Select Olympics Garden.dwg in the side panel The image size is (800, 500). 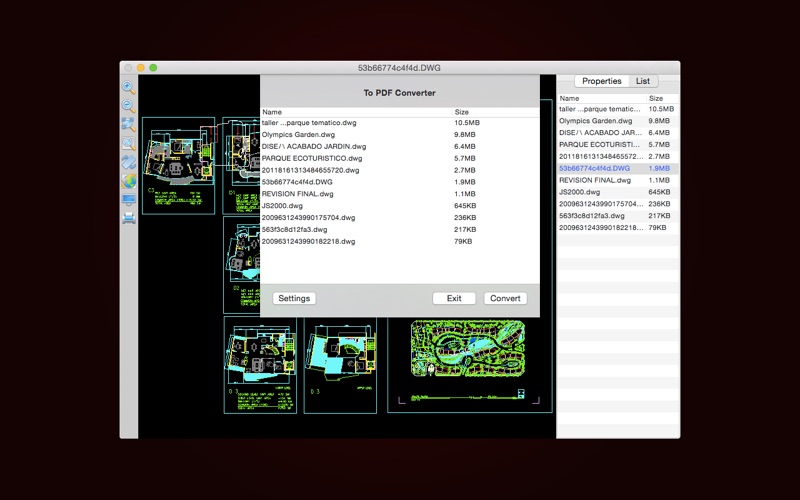tap(618, 121)
